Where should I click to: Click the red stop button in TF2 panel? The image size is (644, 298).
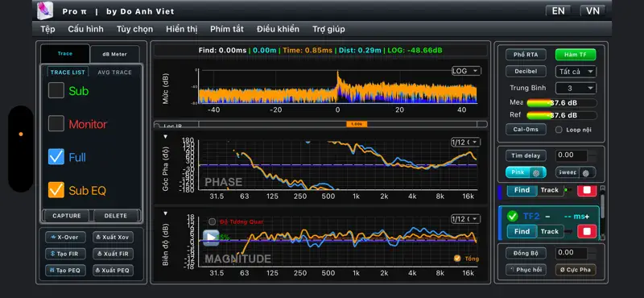click(x=587, y=231)
